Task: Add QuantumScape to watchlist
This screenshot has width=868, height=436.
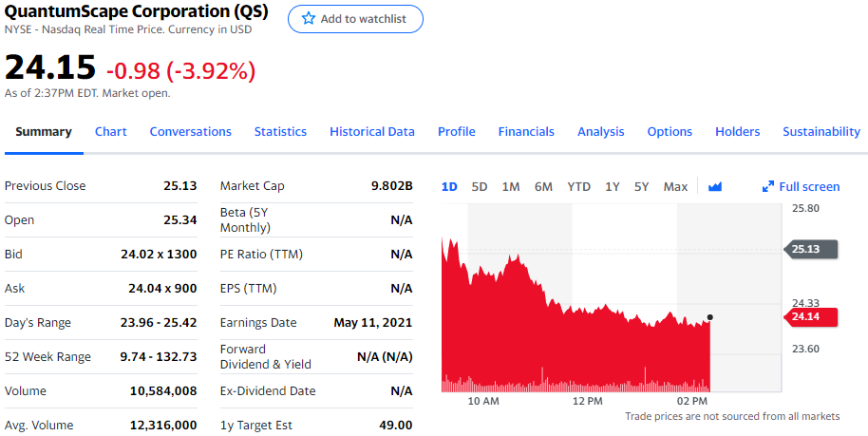Action: [x=355, y=19]
